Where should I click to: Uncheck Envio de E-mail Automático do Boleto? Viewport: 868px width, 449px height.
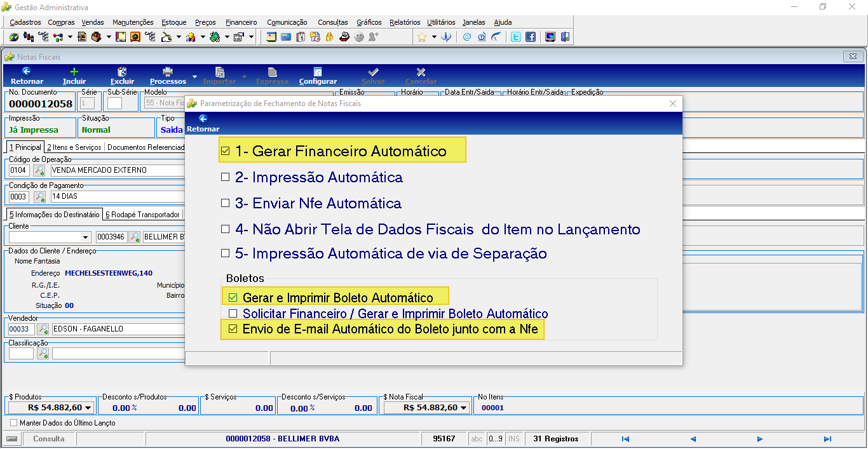(x=233, y=329)
